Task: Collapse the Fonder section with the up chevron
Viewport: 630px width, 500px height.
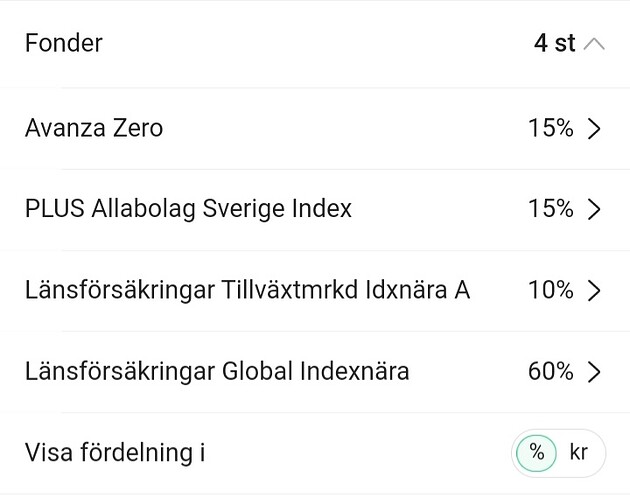Action: pyautogui.click(x=594, y=44)
